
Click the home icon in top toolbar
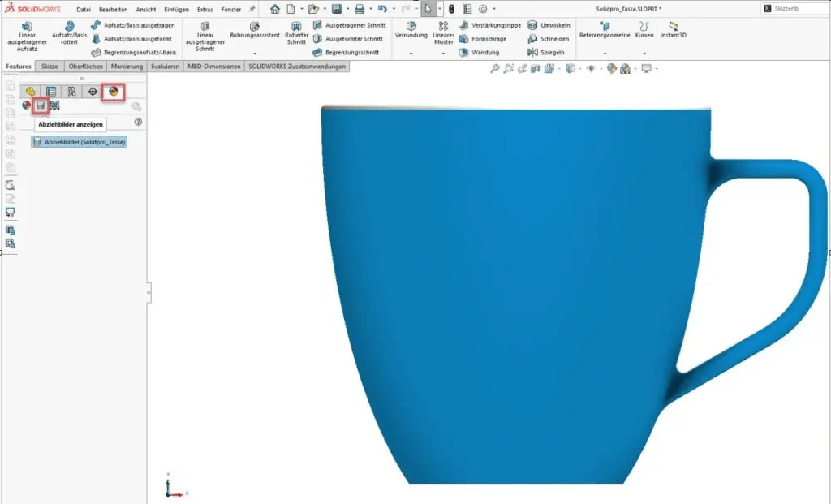coord(275,9)
